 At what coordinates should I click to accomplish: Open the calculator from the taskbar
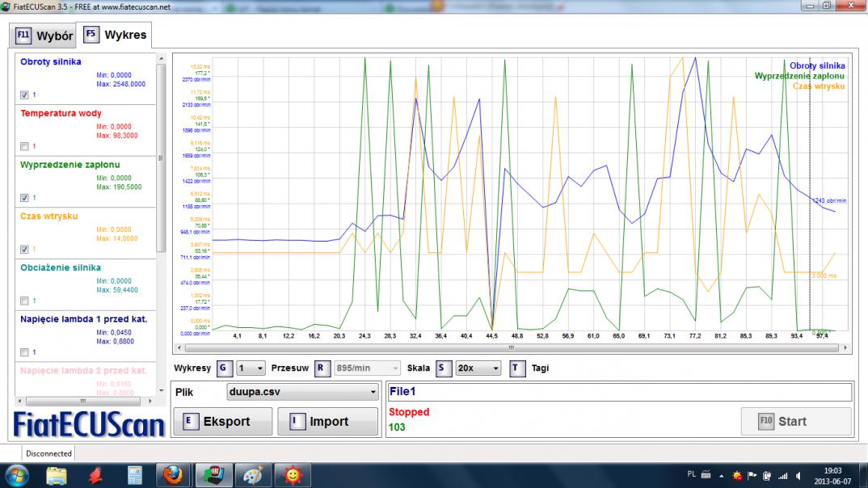pos(134,475)
